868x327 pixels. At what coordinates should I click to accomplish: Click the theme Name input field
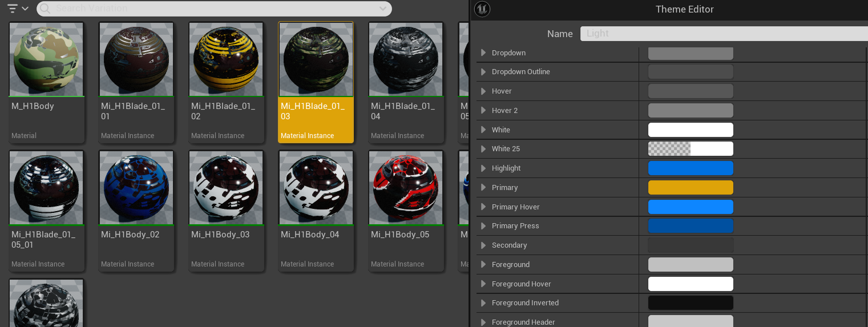click(x=724, y=34)
